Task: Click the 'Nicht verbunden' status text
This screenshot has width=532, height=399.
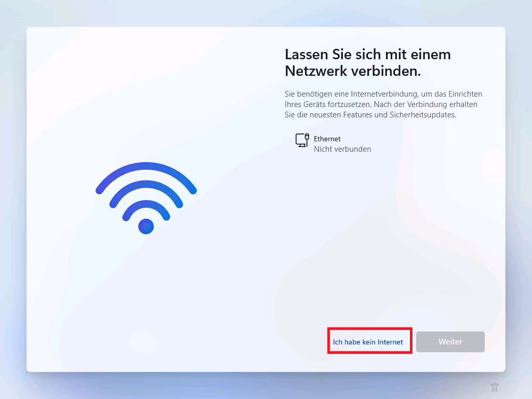Action: pos(342,149)
